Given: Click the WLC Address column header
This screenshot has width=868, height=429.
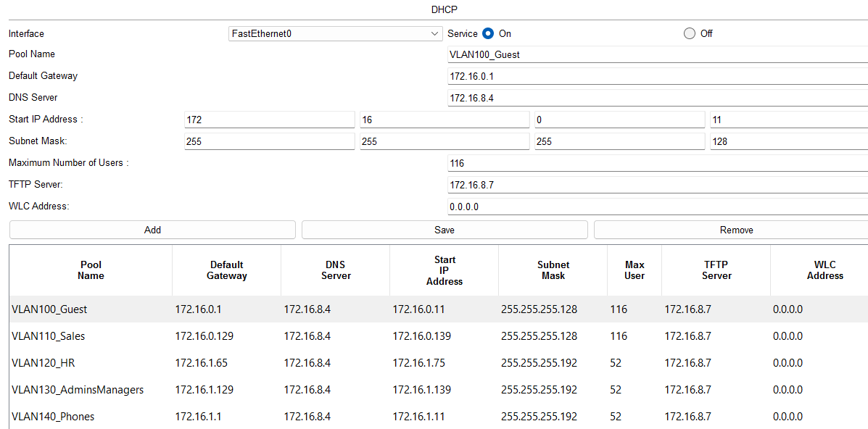Looking at the screenshot, I should 819,270.
